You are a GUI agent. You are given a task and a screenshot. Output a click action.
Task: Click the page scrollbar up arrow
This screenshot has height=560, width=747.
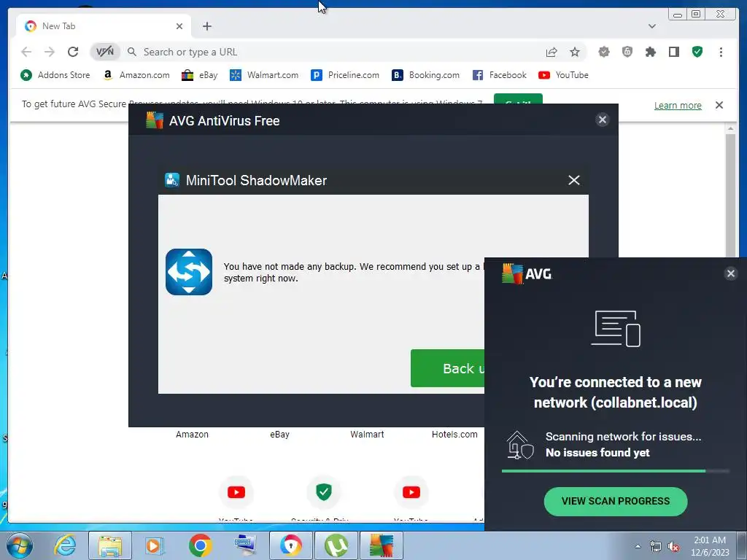click(730, 128)
